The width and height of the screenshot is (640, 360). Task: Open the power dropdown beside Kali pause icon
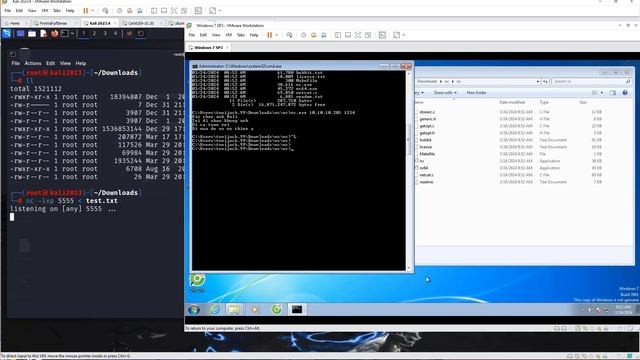point(93,11)
